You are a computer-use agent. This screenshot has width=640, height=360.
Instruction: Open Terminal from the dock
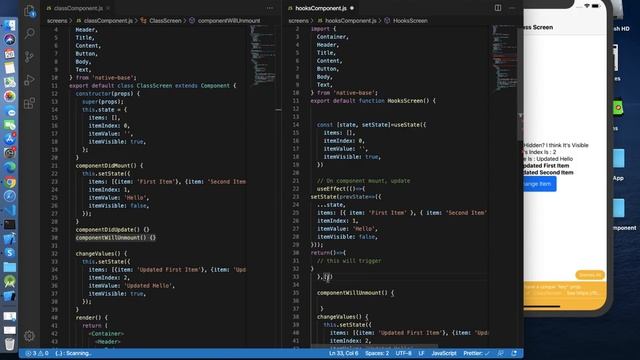(9, 224)
